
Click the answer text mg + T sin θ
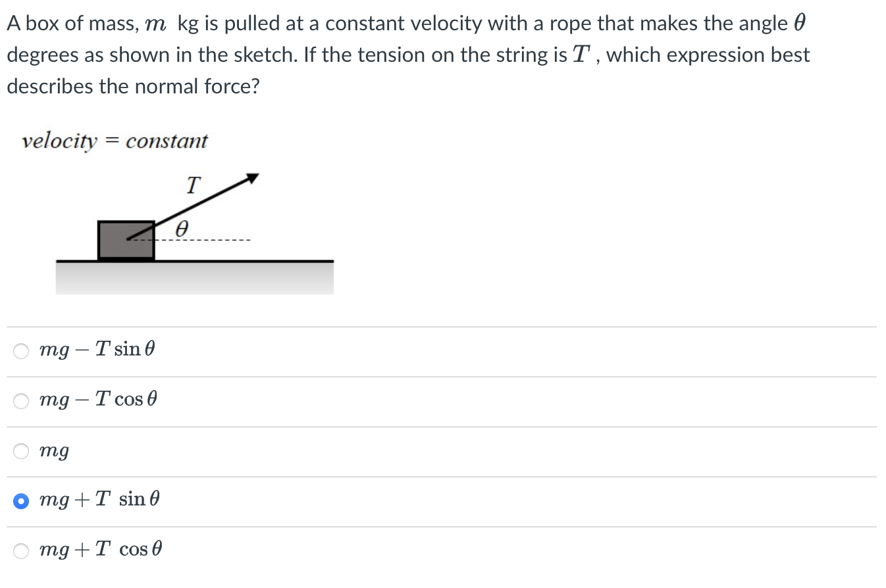coord(99,500)
